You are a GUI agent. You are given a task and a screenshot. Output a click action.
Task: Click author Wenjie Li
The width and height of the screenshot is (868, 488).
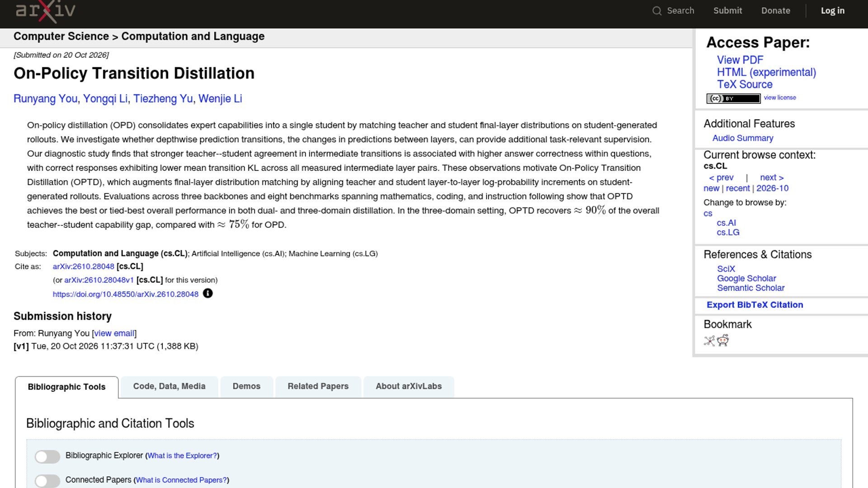coord(220,99)
